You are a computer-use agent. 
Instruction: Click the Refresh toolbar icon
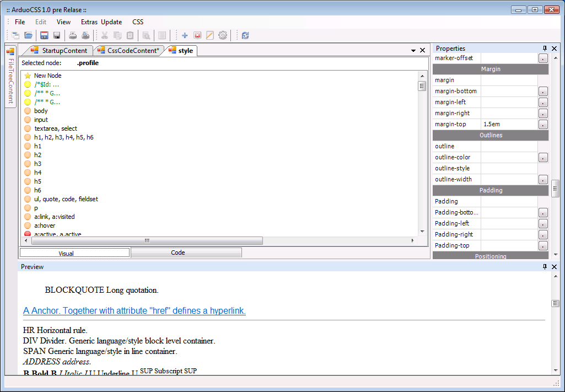tap(245, 35)
